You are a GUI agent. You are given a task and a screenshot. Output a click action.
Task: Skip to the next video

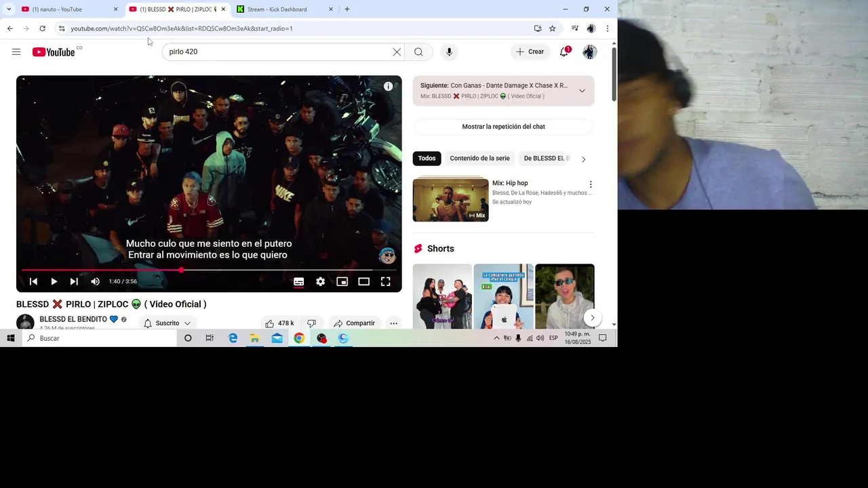(74, 281)
